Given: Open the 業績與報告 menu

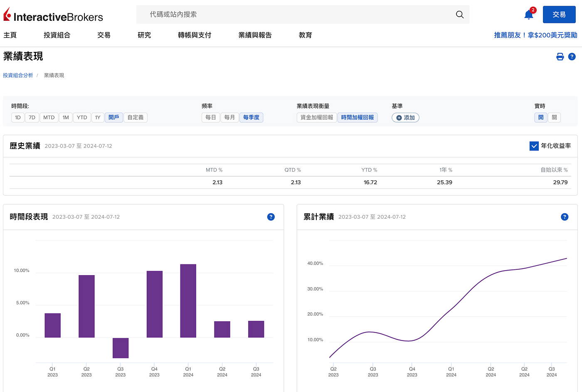Looking at the screenshot, I should pyautogui.click(x=255, y=35).
